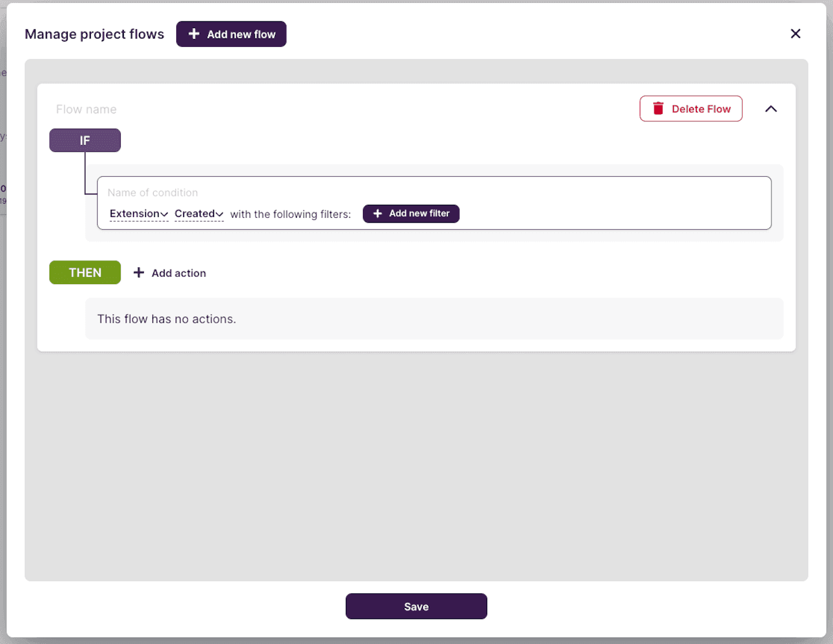Click the plus icon in Add new filter
Image resolution: width=833 pixels, height=644 pixels.
(377, 213)
